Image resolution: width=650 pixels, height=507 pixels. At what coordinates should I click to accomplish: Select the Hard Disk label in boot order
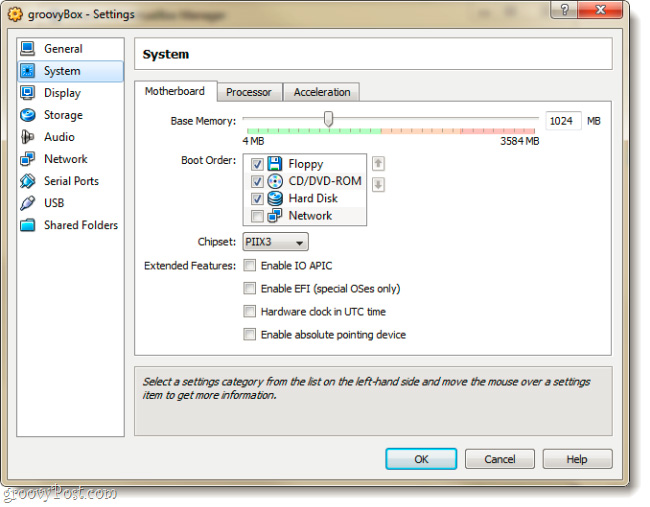pyautogui.click(x=313, y=199)
